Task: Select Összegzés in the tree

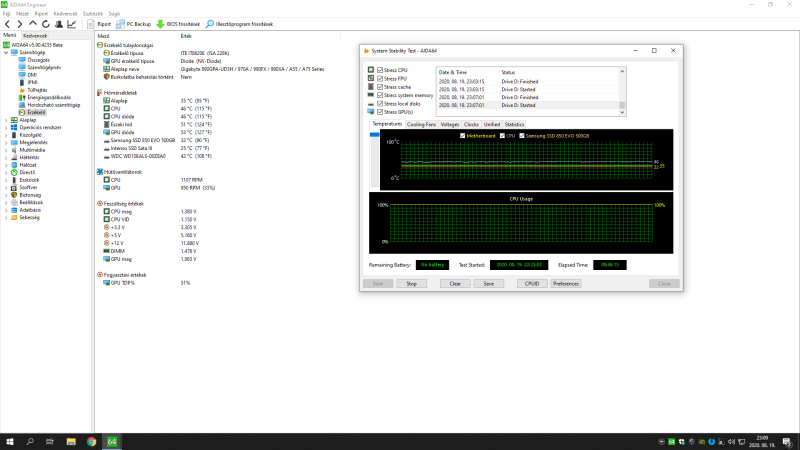Action: click(x=38, y=60)
